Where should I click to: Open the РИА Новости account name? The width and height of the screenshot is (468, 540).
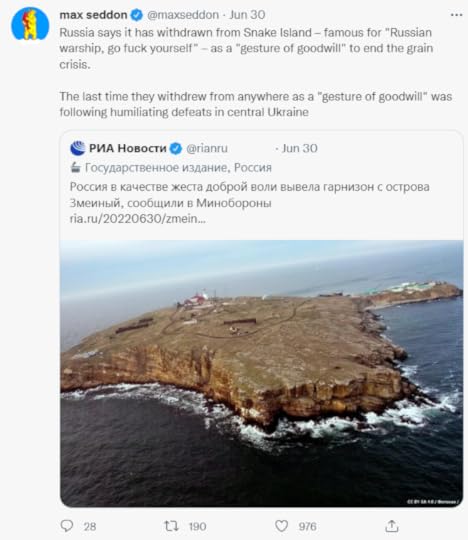point(128,148)
